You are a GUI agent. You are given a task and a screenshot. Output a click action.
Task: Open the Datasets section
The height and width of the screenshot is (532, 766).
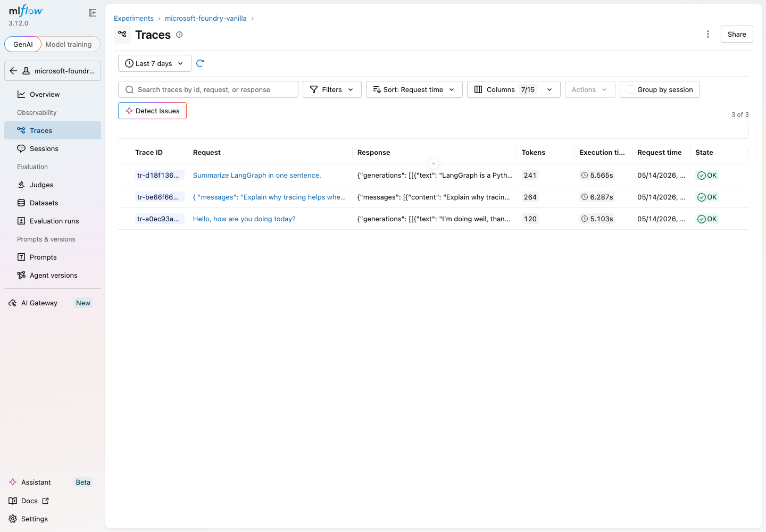53,203
